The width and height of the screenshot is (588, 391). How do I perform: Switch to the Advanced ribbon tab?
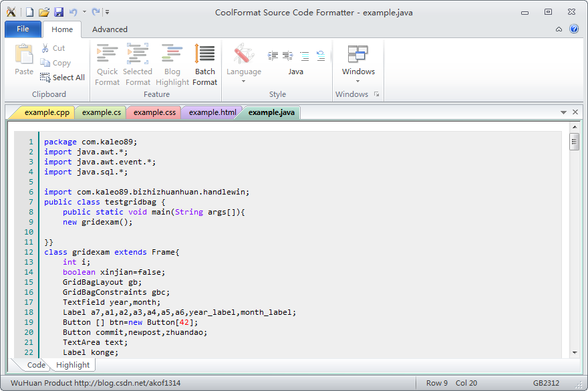(x=109, y=29)
